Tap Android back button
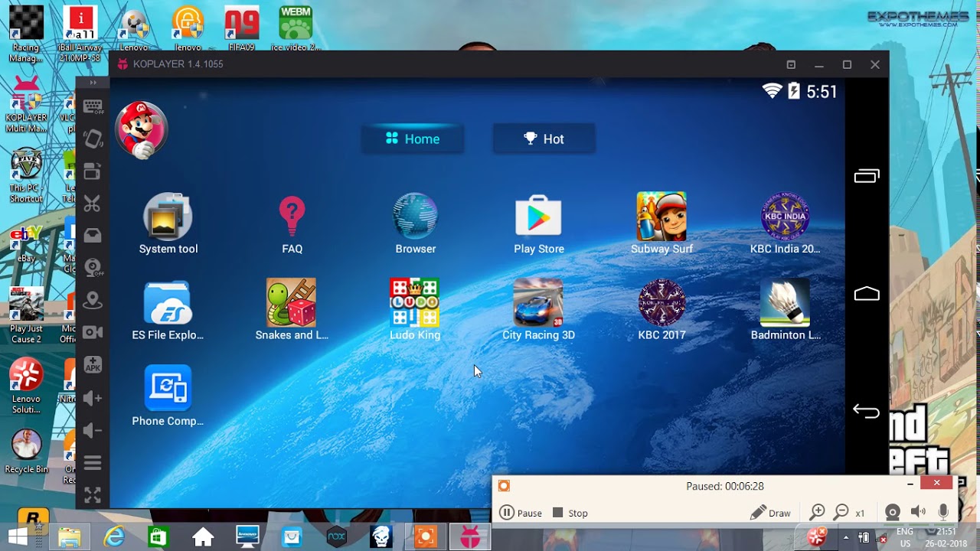This screenshot has width=980, height=551. [867, 411]
